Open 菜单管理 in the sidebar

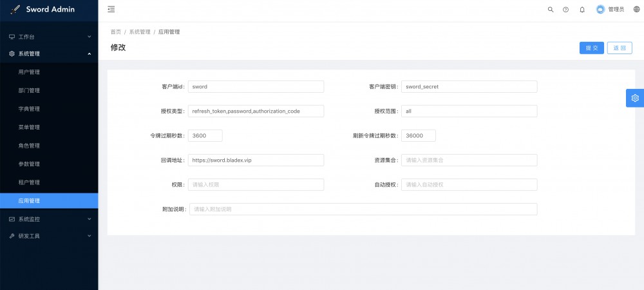[x=49, y=128]
